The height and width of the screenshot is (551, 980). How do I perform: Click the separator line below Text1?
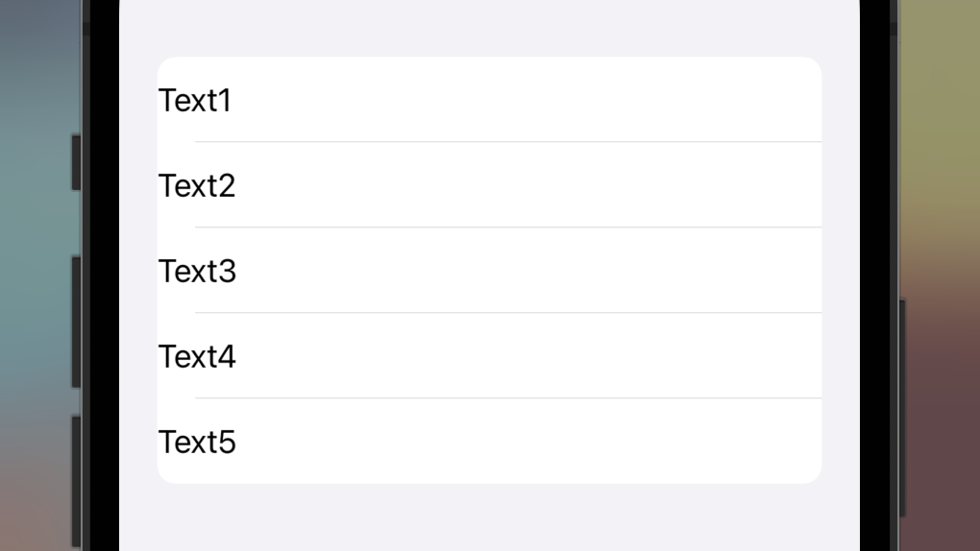508,142
